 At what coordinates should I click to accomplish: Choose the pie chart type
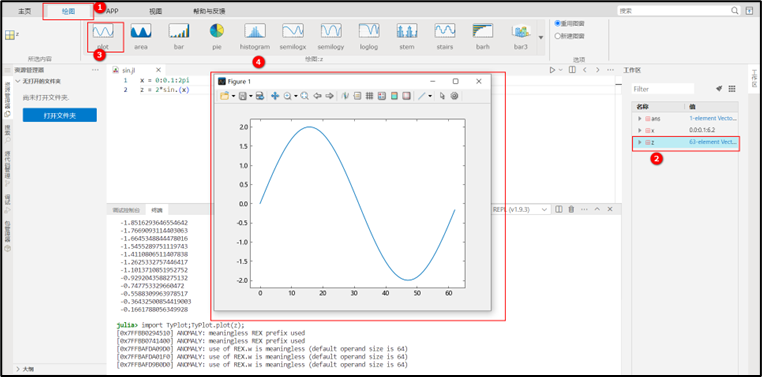(217, 36)
